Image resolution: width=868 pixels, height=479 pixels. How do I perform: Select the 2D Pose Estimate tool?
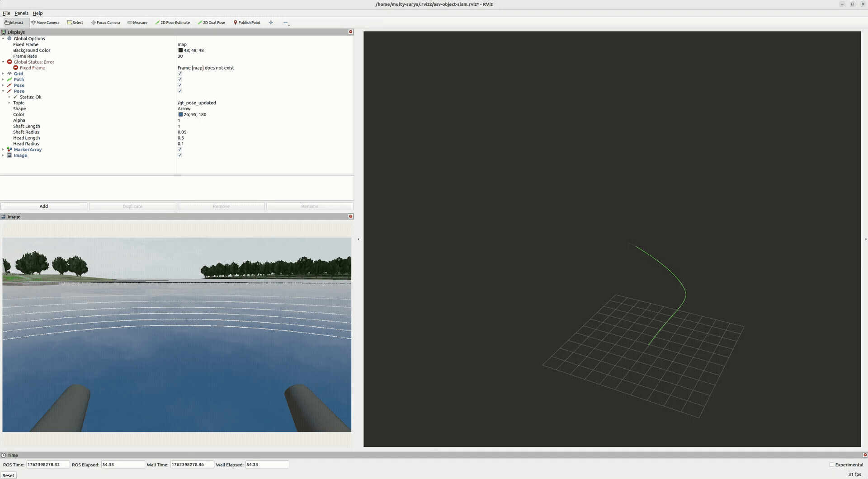point(173,22)
